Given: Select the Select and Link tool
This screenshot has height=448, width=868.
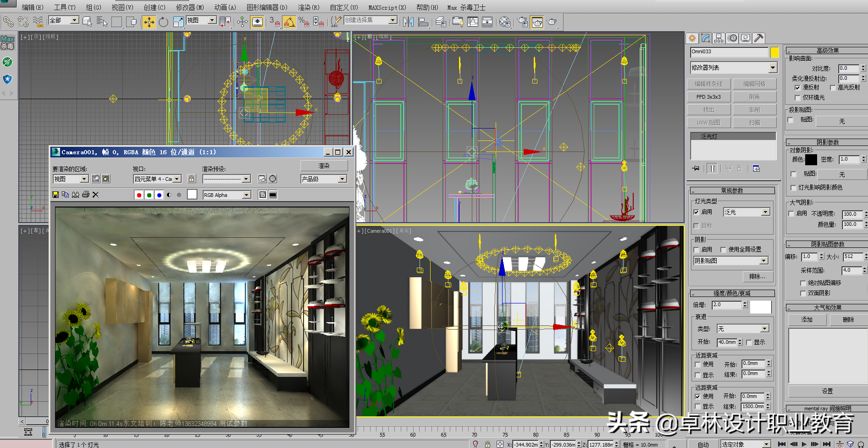Looking at the screenshot, I should [8, 21].
